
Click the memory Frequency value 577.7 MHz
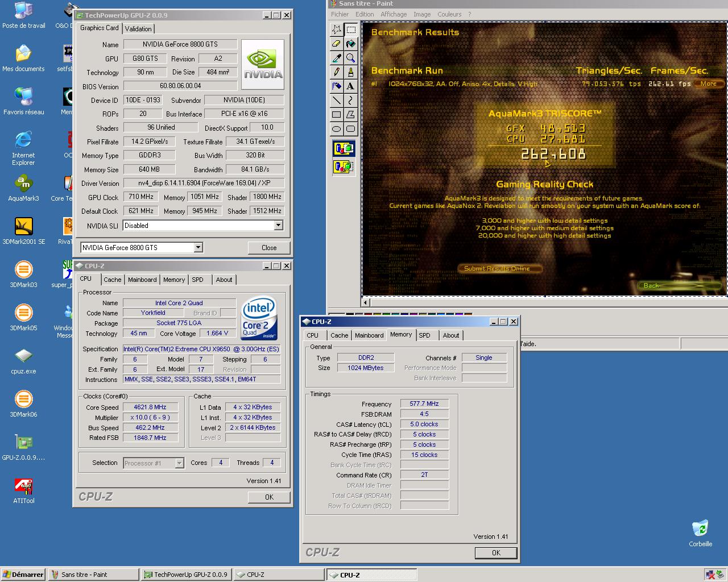[424, 404]
